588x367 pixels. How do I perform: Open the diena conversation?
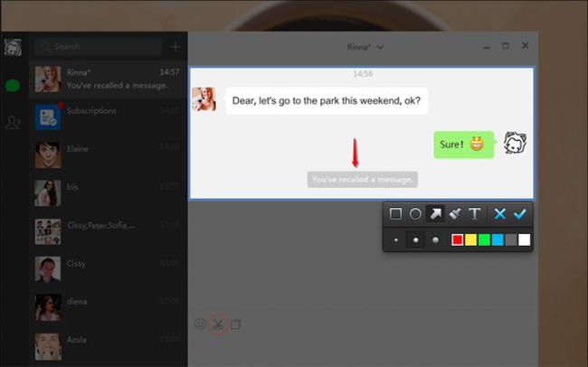(108, 307)
